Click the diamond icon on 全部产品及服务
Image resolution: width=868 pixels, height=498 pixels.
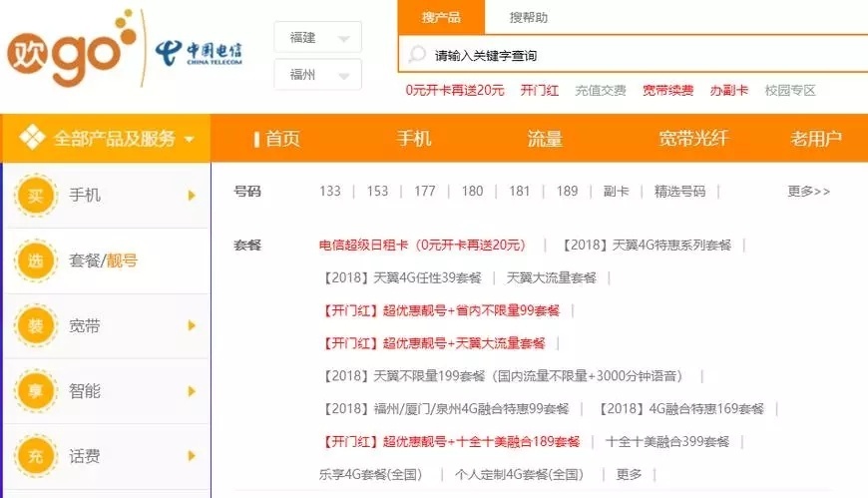tap(32, 138)
